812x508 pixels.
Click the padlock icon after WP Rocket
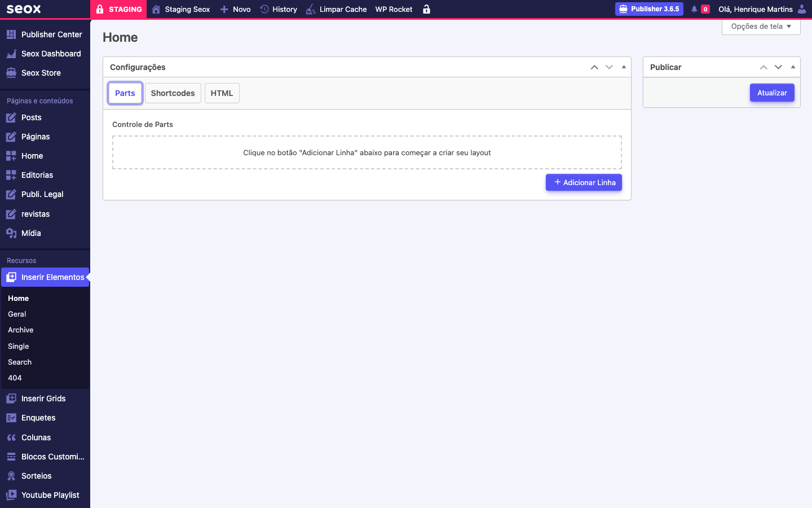pyautogui.click(x=426, y=9)
